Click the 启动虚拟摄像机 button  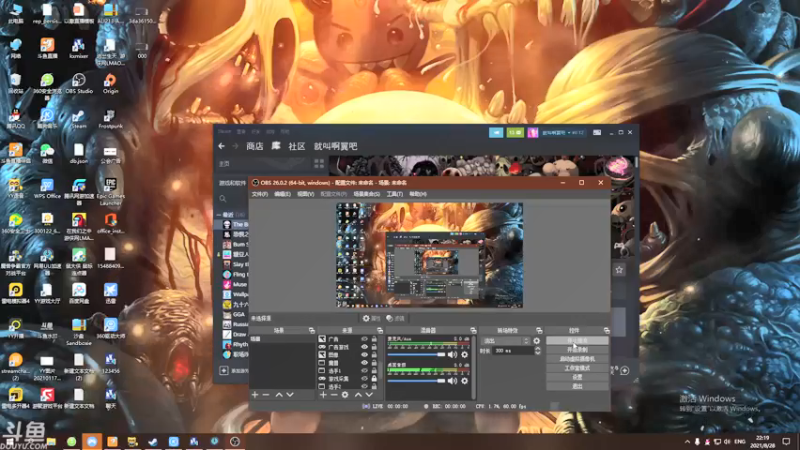[x=577, y=359]
